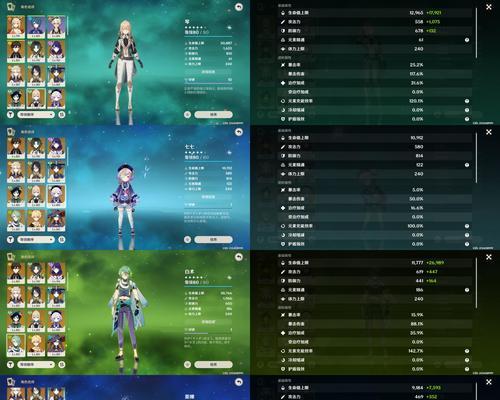Click the help icon beside elemental mastery 61
Image resolution: width=500 pixels, height=400 pixels.
click(467, 40)
